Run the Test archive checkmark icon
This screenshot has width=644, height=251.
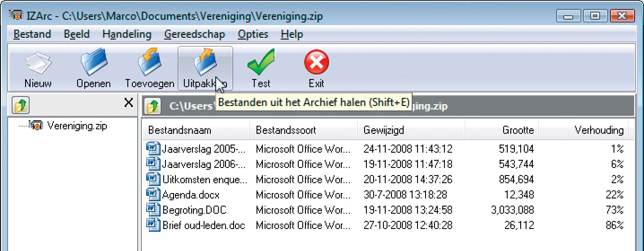coord(261,66)
